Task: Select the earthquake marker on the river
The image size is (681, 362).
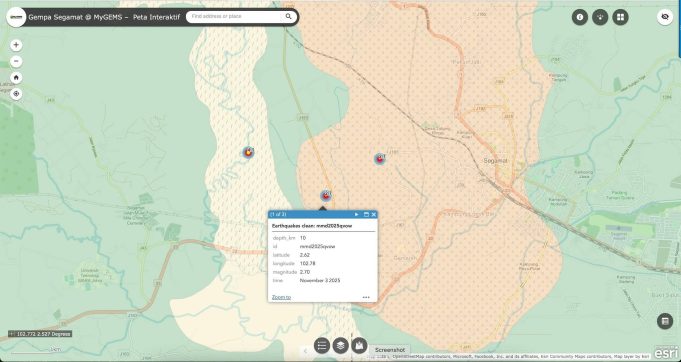Action: tap(248, 152)
